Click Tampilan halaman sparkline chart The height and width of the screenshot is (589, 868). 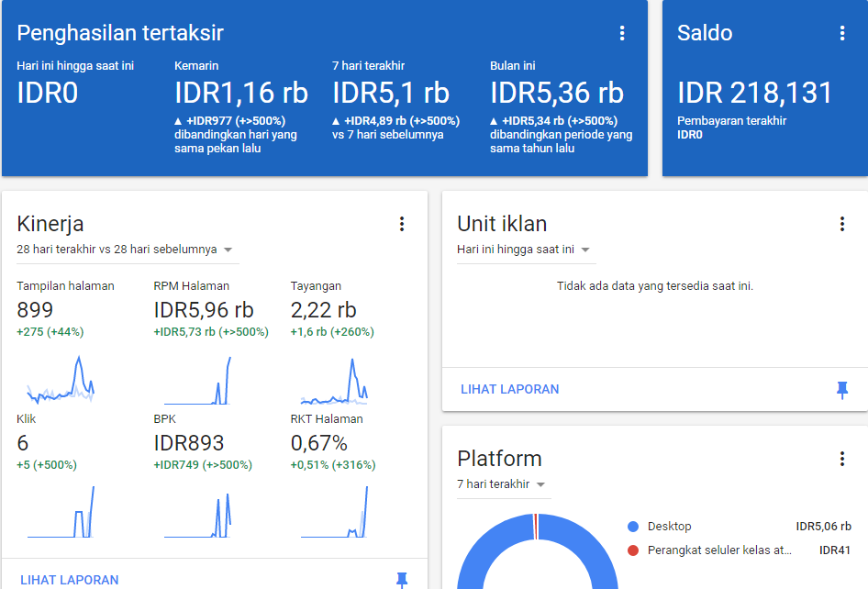click(61, 380)
